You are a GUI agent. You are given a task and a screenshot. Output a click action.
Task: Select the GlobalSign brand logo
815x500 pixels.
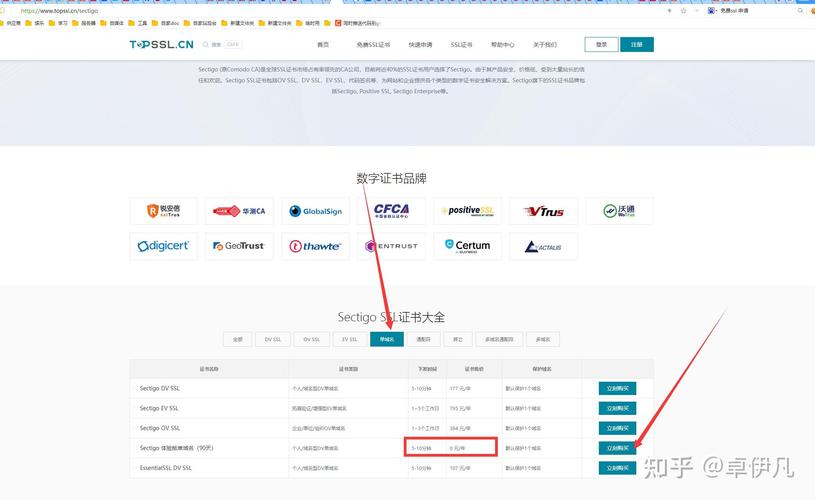point(316,211)
